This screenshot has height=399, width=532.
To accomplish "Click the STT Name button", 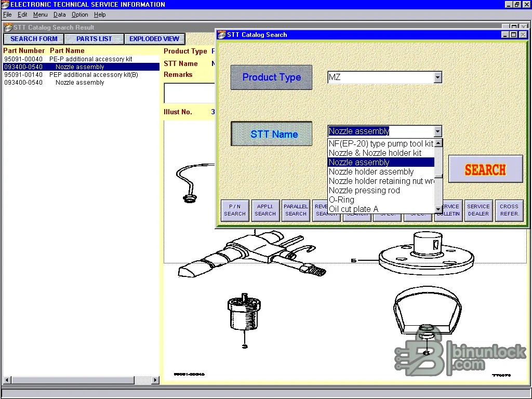I will pos(271,134).
